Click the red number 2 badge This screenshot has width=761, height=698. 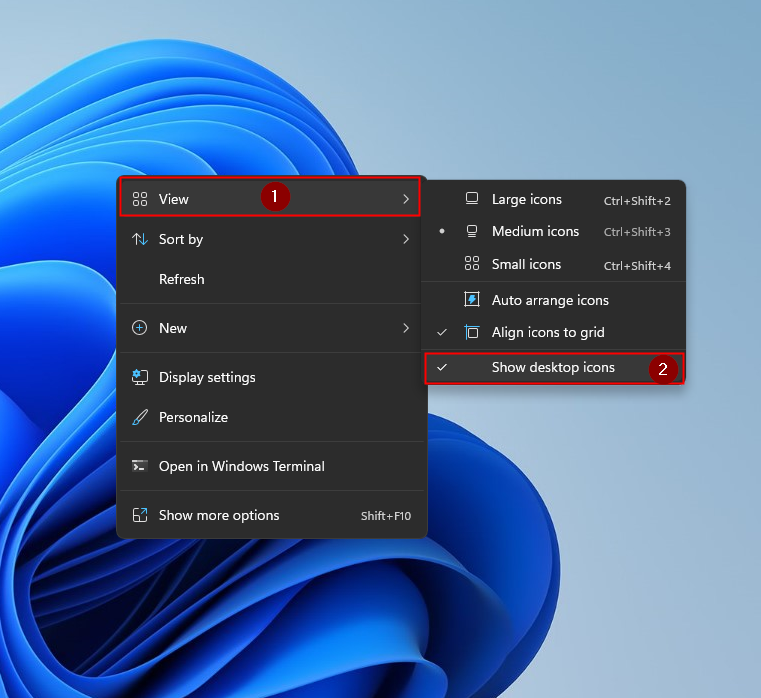click(662, 368)
